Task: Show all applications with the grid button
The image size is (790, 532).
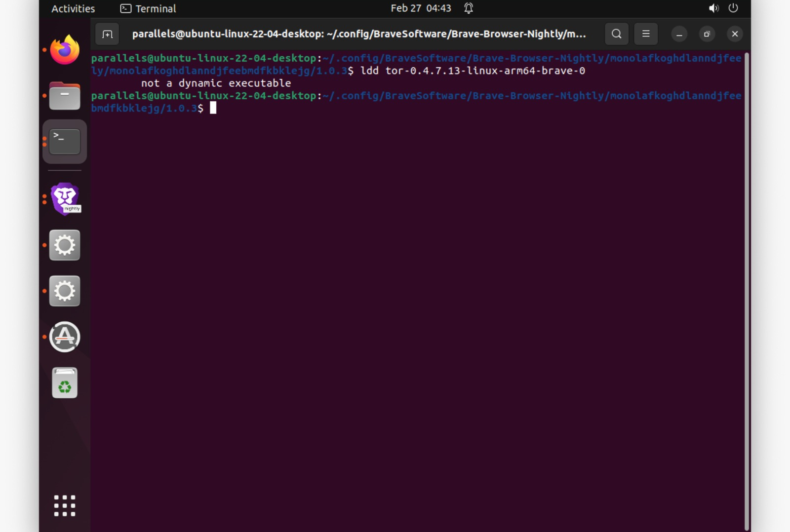Action: click(64, 505)
